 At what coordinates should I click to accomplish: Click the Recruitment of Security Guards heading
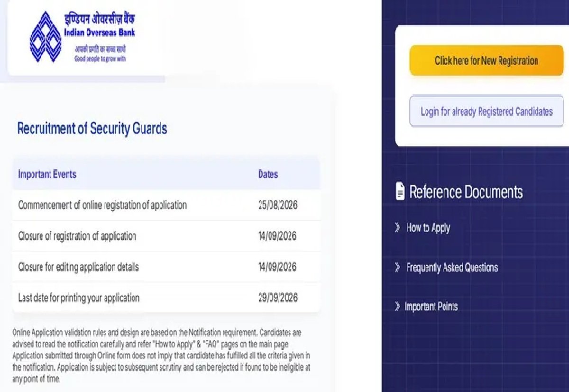coord(92,128)
